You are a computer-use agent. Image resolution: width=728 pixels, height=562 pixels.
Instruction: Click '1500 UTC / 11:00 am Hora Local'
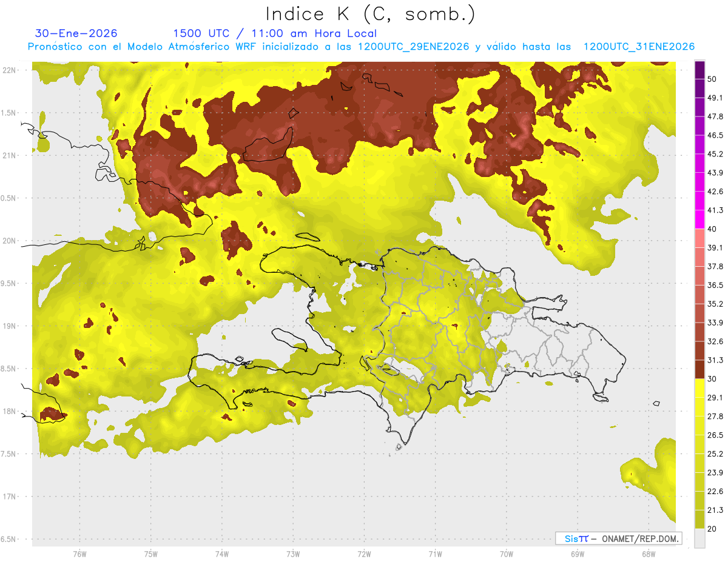coord(275,33)
